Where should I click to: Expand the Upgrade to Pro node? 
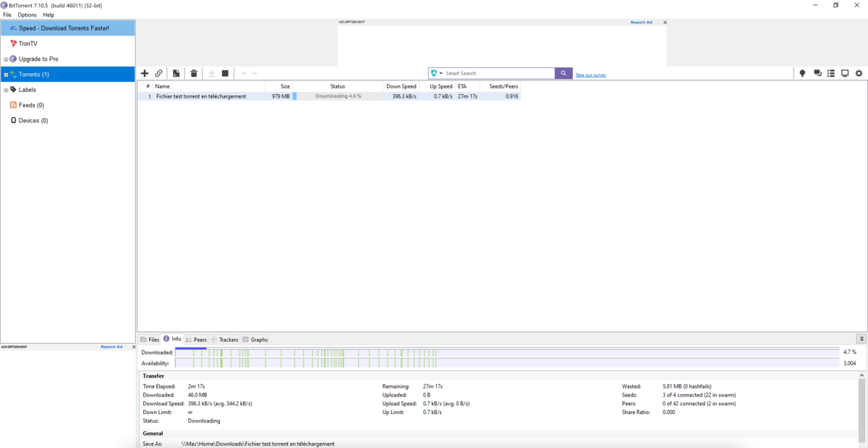point(6,59)
